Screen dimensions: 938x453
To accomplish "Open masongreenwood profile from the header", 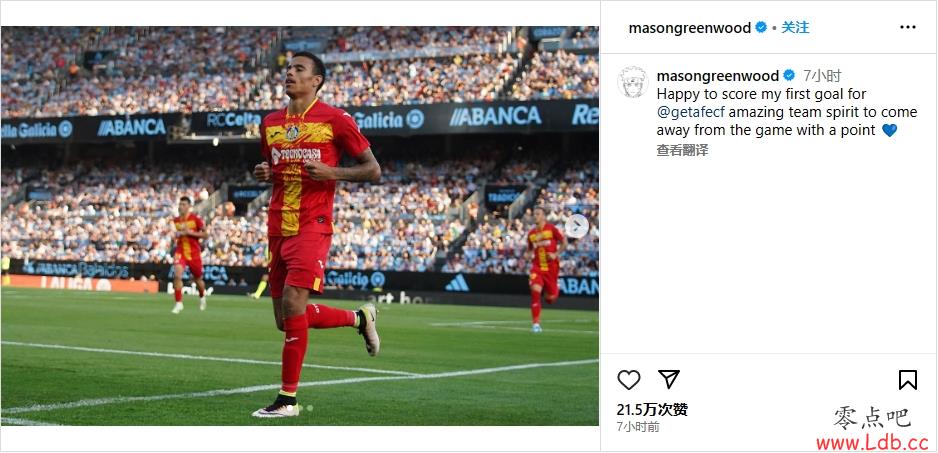I will tap(690, 28).
